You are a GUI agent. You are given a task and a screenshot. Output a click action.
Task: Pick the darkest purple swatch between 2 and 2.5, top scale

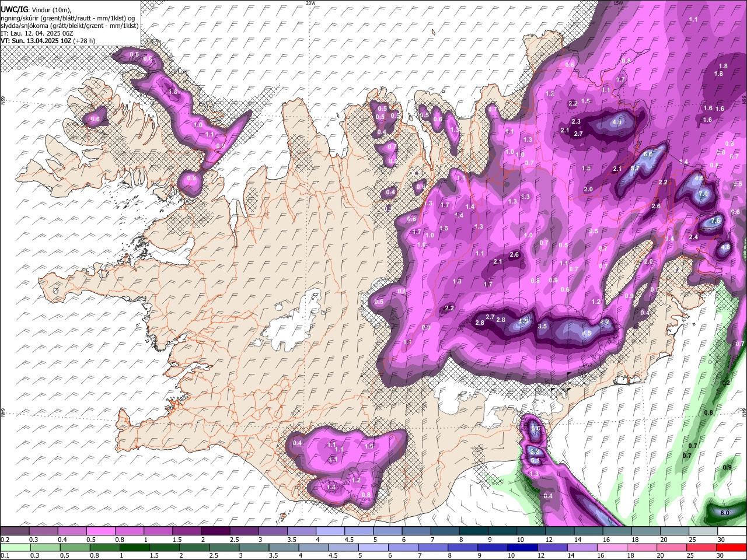215,531
